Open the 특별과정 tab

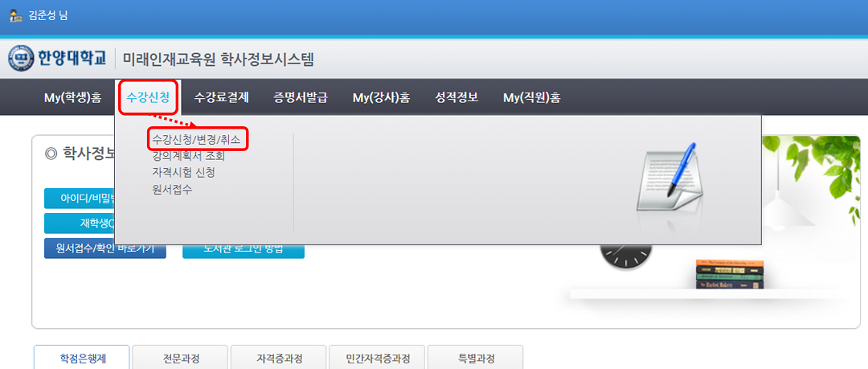coord(475,359)
